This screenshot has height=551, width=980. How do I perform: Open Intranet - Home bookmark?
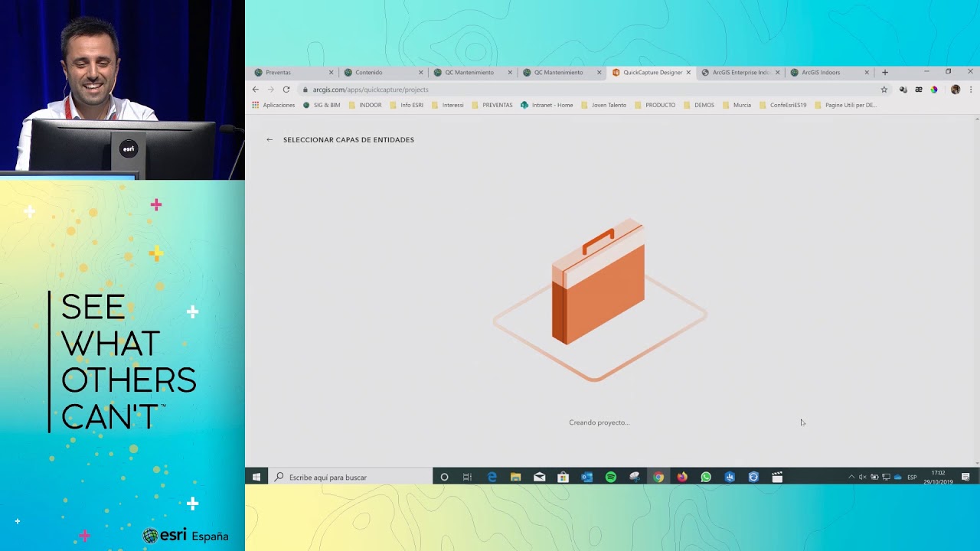tap(547, 105)
